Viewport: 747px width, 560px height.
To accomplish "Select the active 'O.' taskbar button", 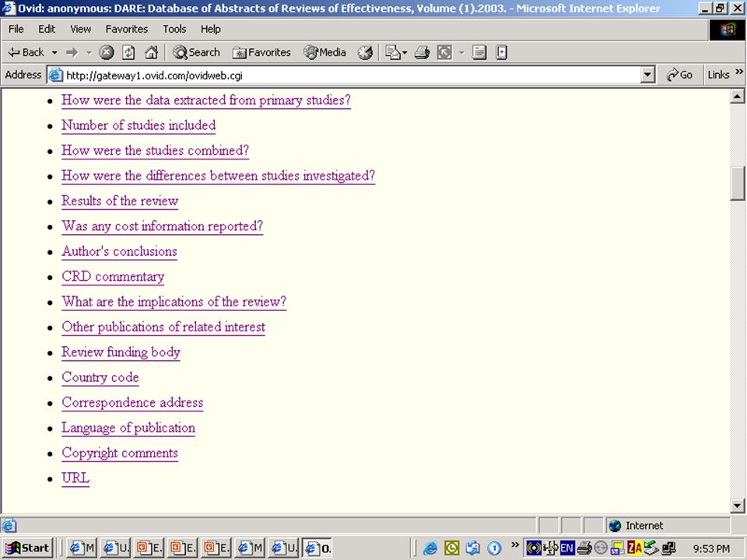I will click(x=318, y=548).
